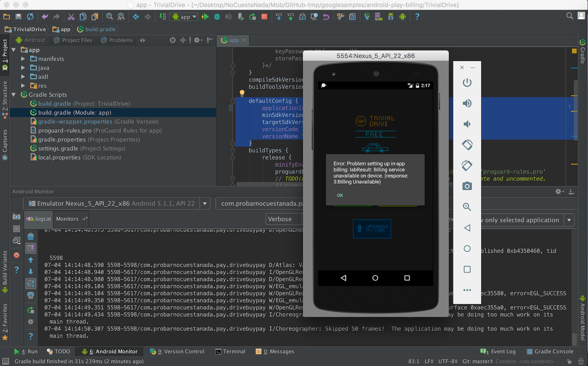
Task: Toggle use soft wraps in logcat
Action: 31,283
